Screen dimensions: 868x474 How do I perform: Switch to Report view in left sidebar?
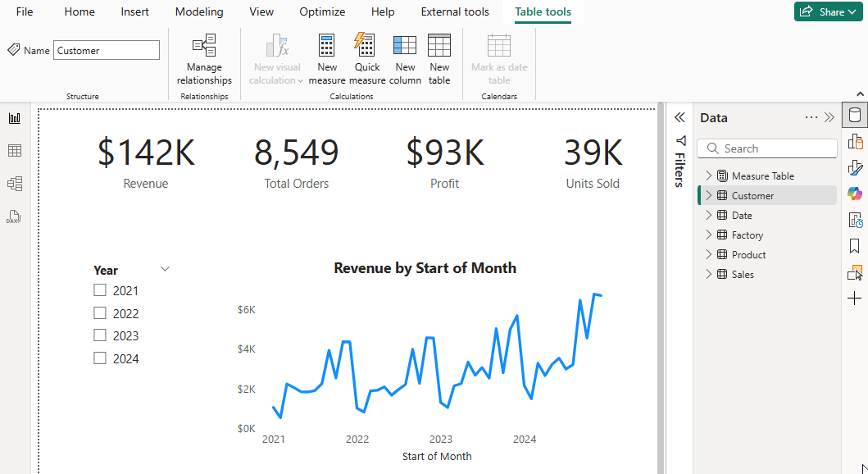tap(15, 118)
